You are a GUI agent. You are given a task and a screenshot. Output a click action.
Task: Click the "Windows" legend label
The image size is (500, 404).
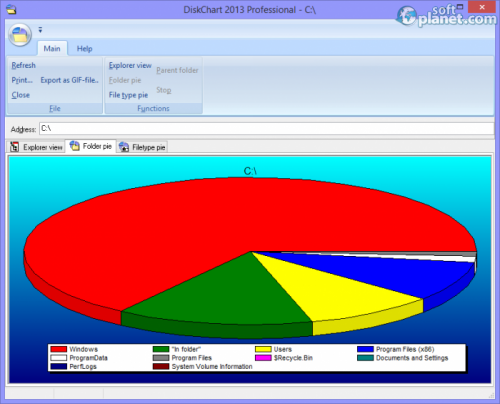coord(84,349)
